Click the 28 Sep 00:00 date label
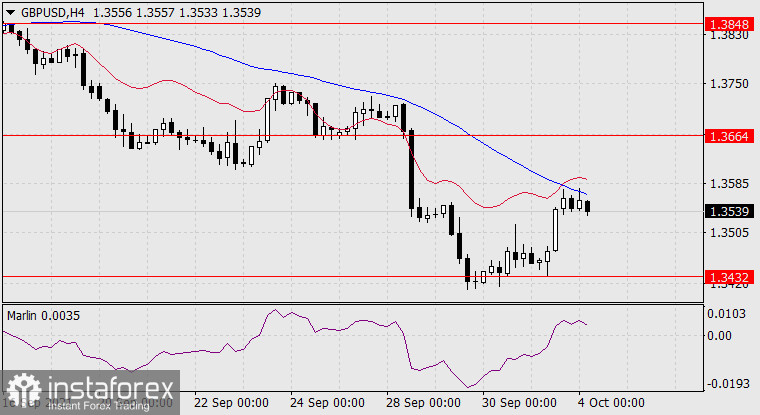 click(420, 404)
